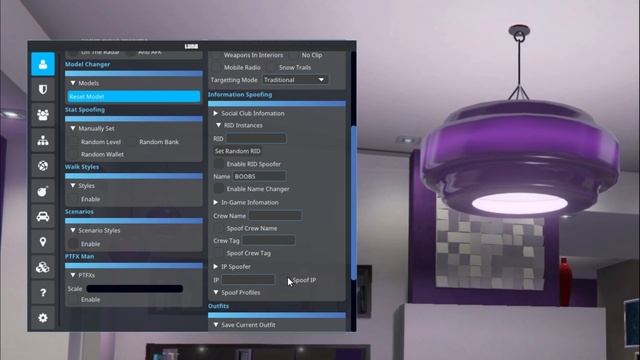
Task: Open the gear settings tab
Action: 43,318
